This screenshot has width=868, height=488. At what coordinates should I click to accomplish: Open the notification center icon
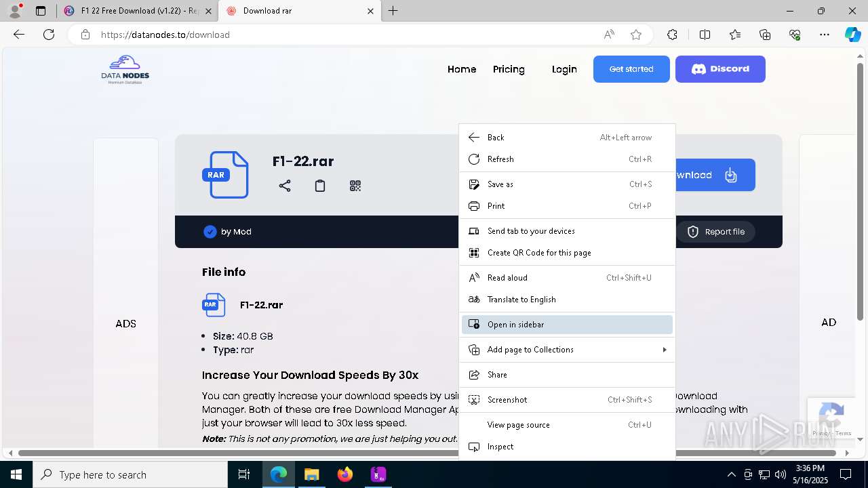coord(846,474)
